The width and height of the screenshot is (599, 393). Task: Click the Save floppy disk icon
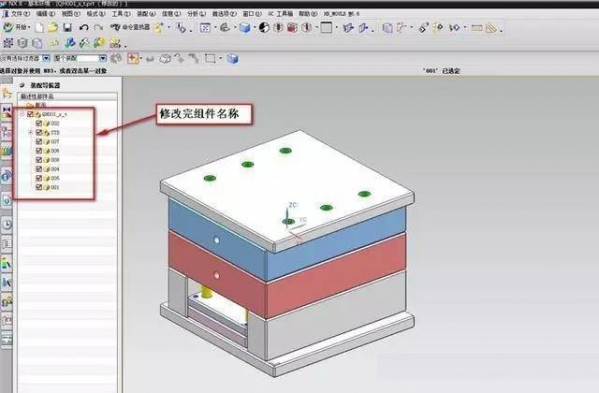pos(68,27)
